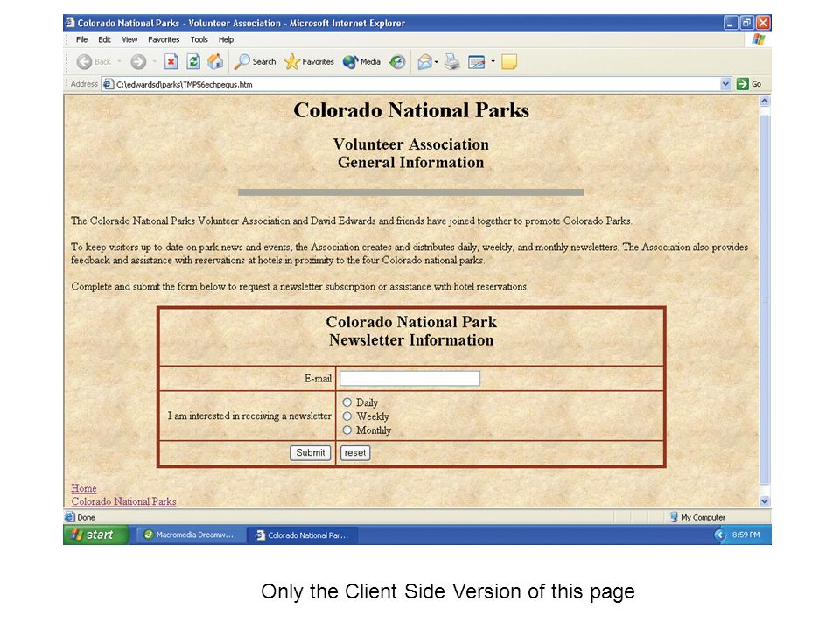The width and height of the screenshot is (840, 630).
Task: Click the Volunteer Association heading text
Action: pos(411,144)
